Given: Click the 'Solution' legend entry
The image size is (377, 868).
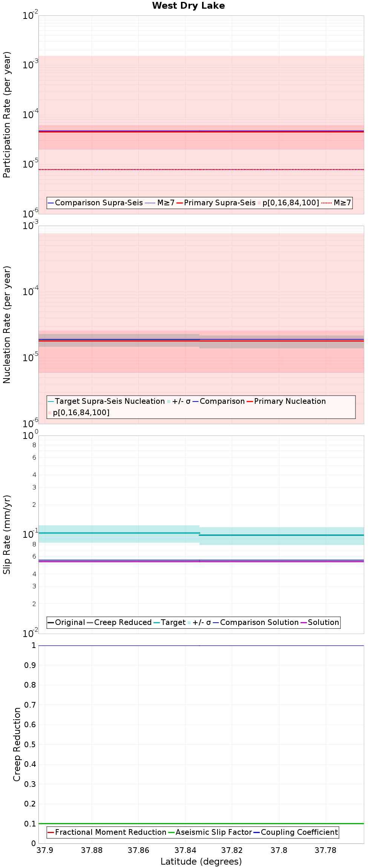Looking at the screenshot, I should click(320, 622).
